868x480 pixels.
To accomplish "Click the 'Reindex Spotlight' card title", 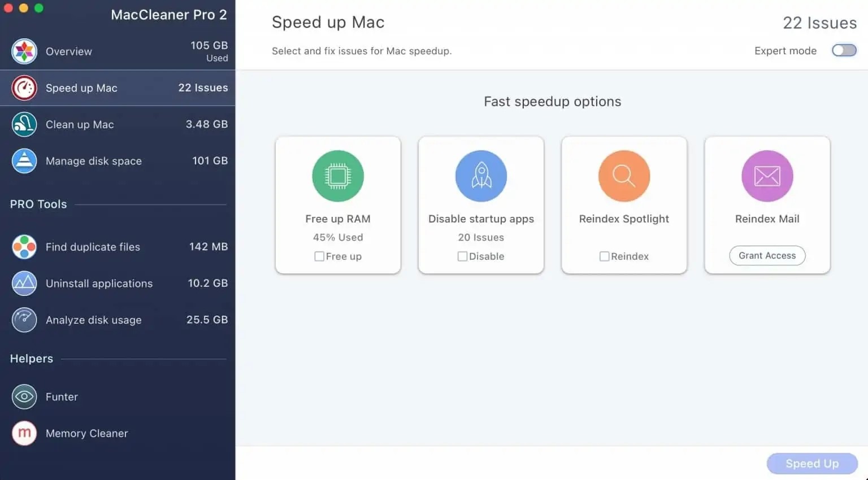I will pos(624,219).
